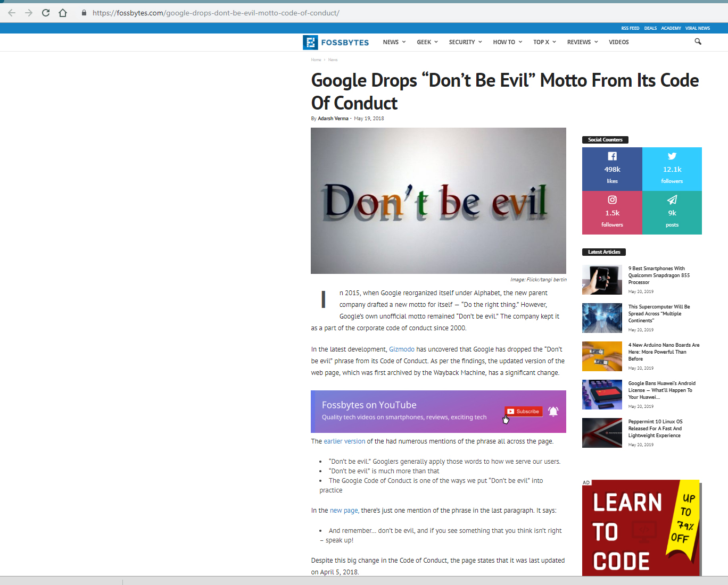Click the 'Social Counters' section label
The image size is (728, 585).
tap(605, 140)
